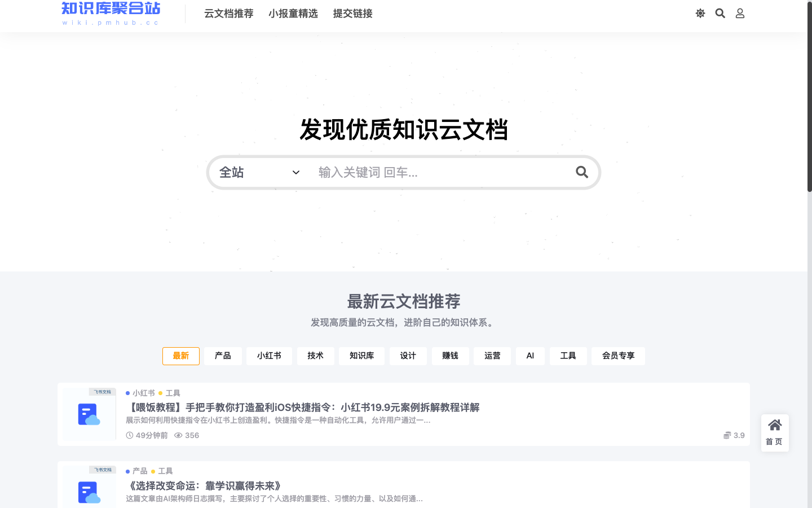
Task: Open the 提交链接 page
Action: (x=352, y=14)
